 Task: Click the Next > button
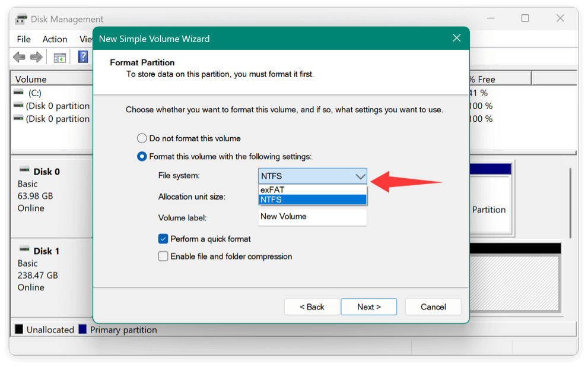click(x=368, y=307)
